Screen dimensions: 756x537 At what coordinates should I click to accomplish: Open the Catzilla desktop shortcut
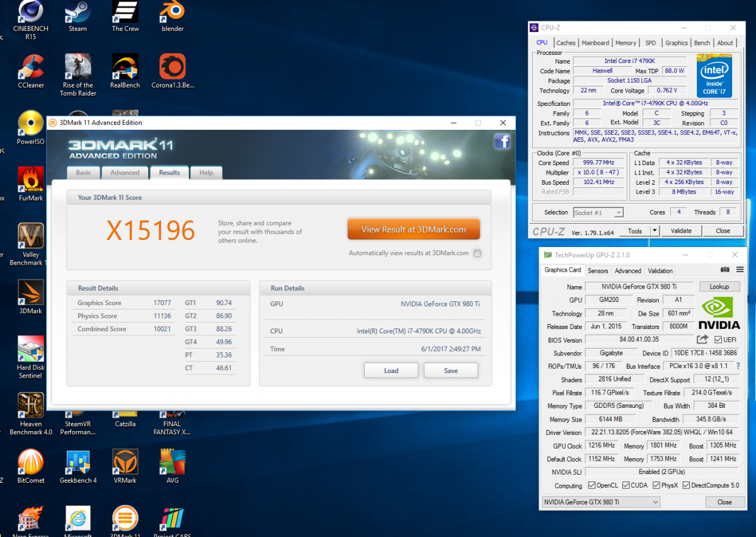[x=125, y=419]
